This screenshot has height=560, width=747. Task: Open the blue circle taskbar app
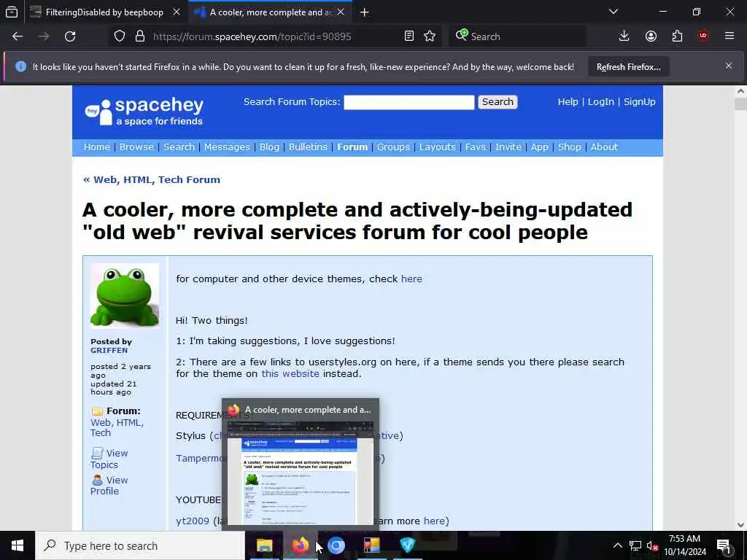[336, 545]
